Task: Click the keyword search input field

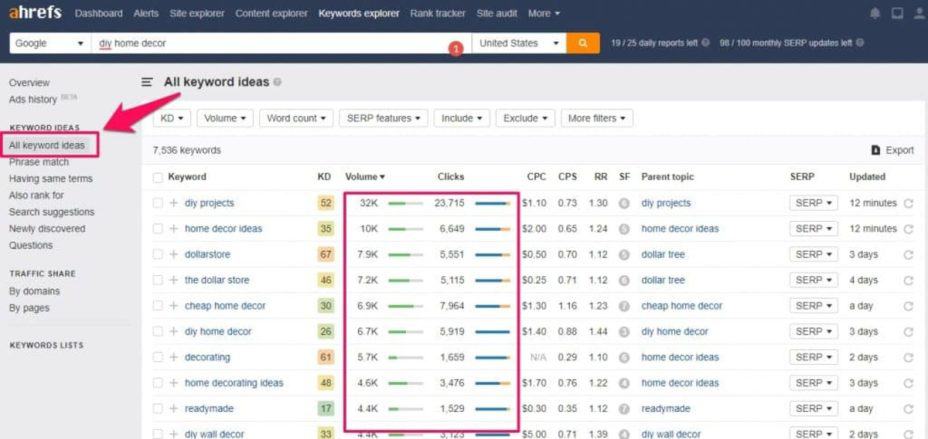Action: coord(270,43)
